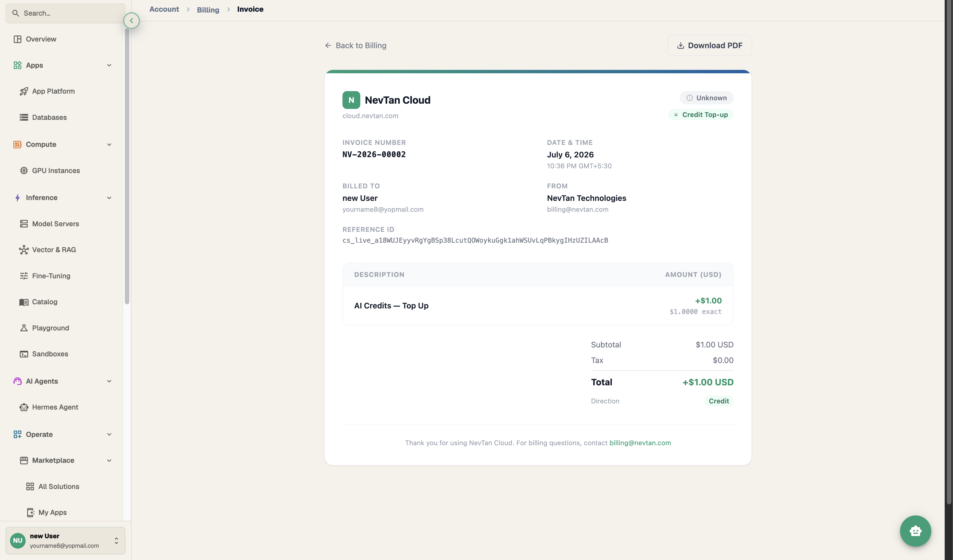The image size is (953, 560).
Task: Click the Model Servers icon
Action: pyautogui.click(x=24, y=223)
